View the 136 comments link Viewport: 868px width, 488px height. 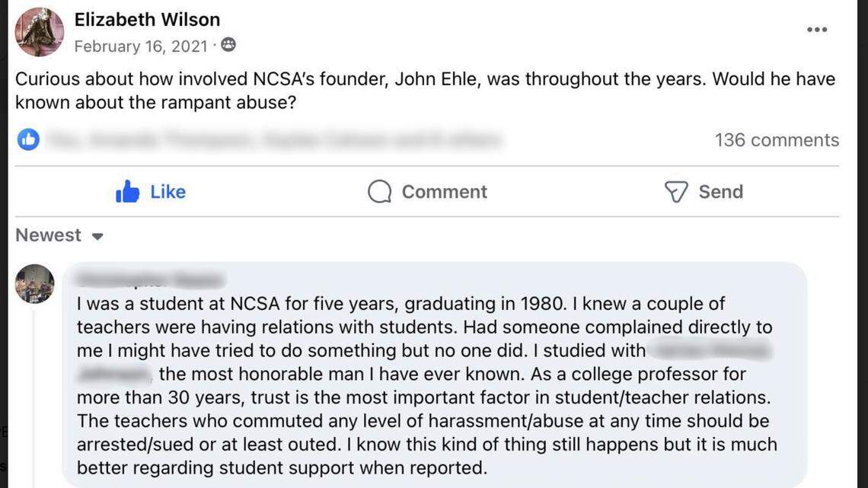[x=776, y=139]
